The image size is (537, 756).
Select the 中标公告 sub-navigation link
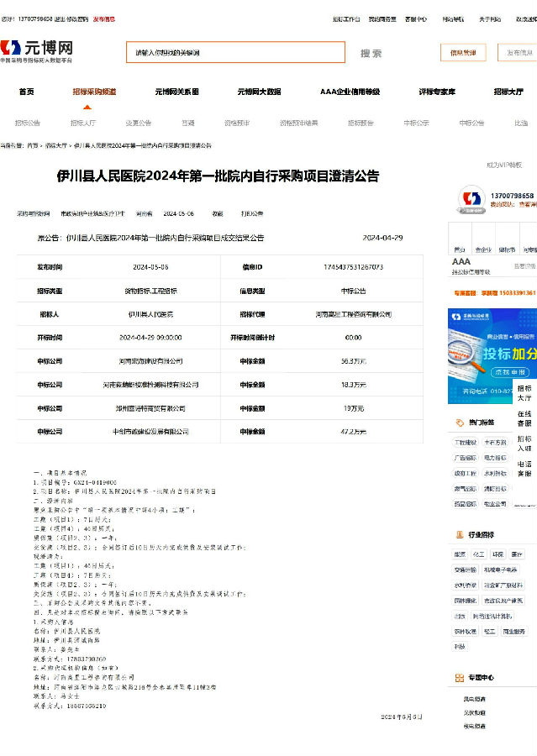pos(471,123)
